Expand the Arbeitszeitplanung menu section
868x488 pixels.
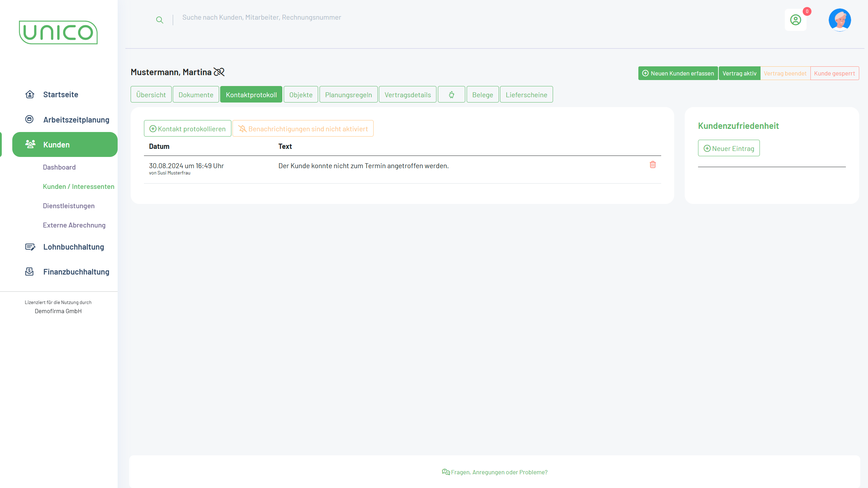(x=76, y=120)
